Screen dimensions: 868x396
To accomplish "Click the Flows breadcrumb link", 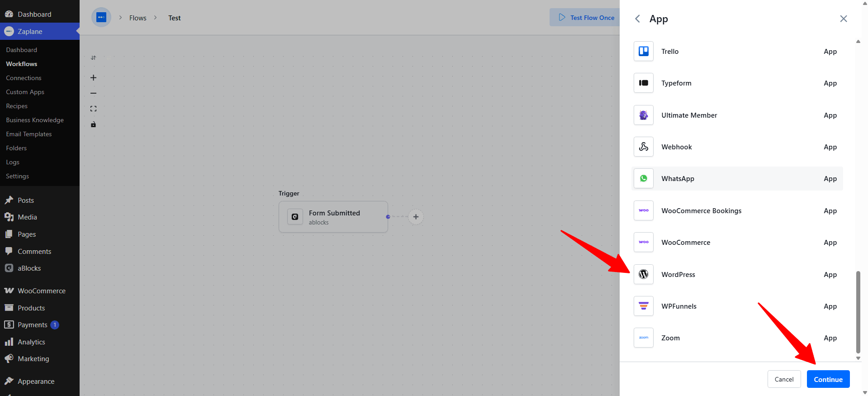I will point(138,18).
